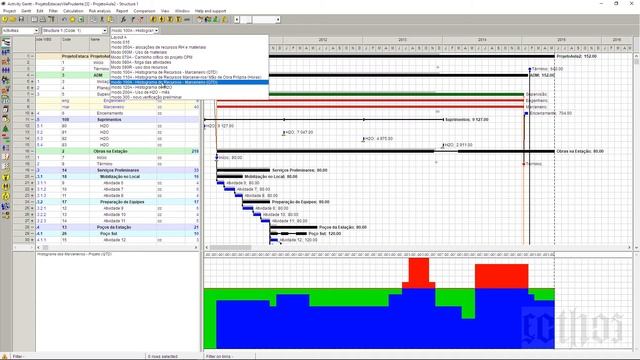
Task: Select the Marceneiro resource row
Action: point(118,107)
